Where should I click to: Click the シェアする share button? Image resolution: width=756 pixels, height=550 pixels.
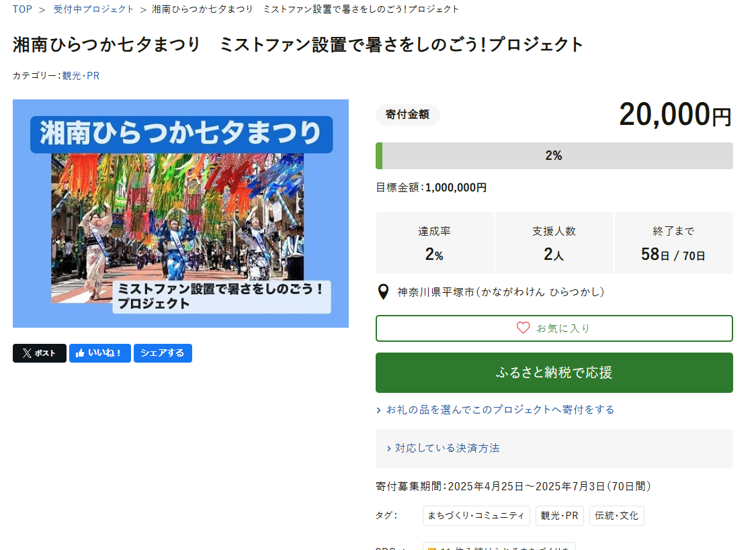point(163,353)
